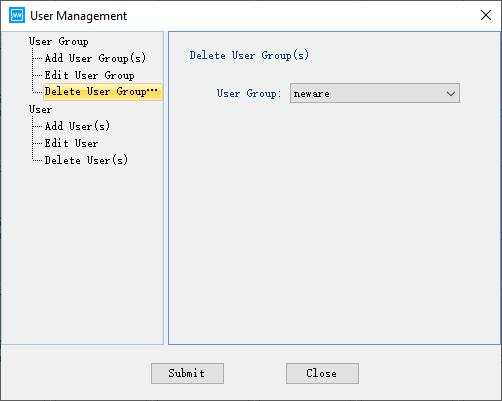Image resolution: width=502 pixels, height=401 pixels.
Task: Open the User Group combo box showing neware
Action: 375,93
